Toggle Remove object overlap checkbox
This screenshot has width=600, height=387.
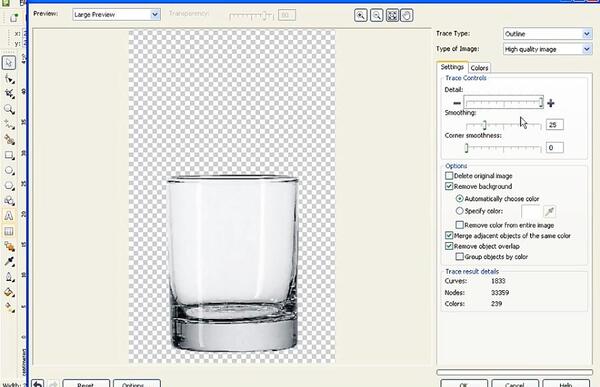(449, 246)
